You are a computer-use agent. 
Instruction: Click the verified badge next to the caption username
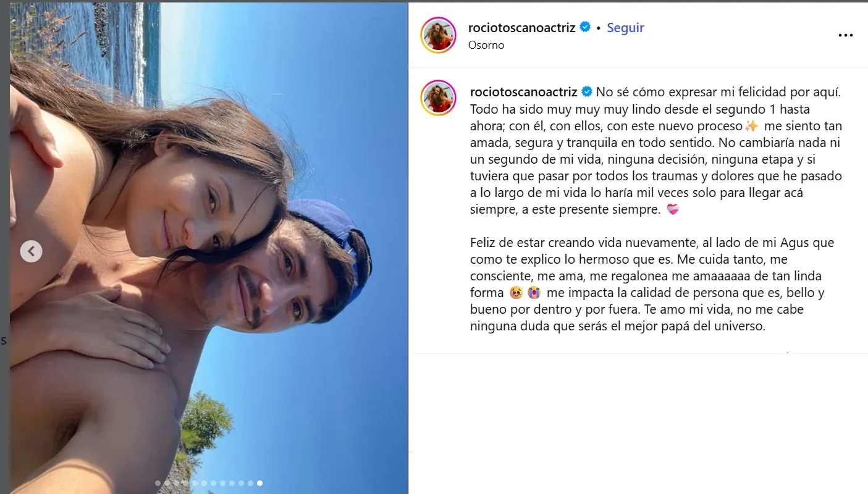coord(587,92)
